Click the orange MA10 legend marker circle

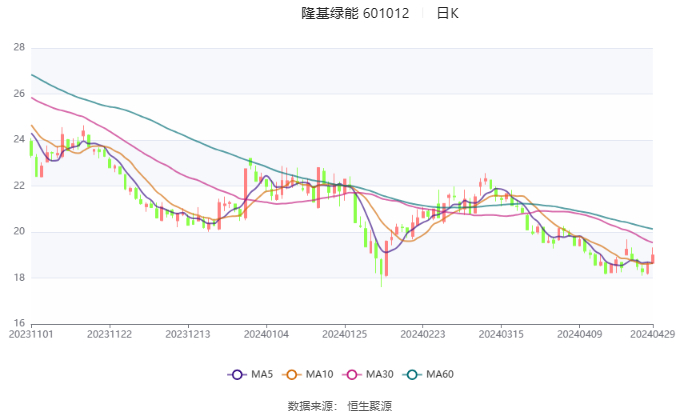(293, 374)
